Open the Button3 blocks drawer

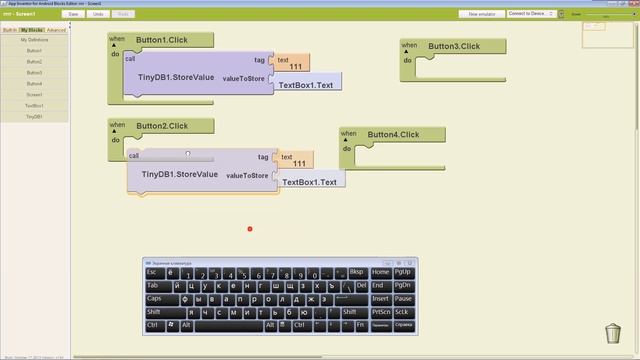coord(34,73)
